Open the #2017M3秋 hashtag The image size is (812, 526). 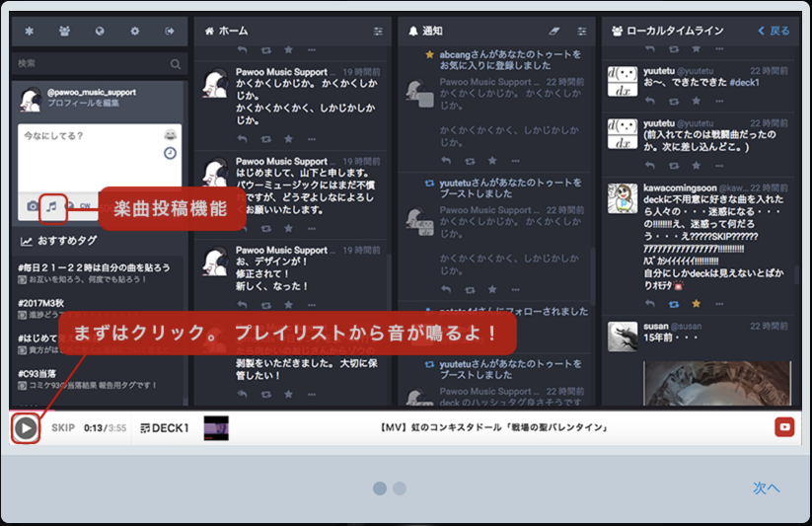40,303
